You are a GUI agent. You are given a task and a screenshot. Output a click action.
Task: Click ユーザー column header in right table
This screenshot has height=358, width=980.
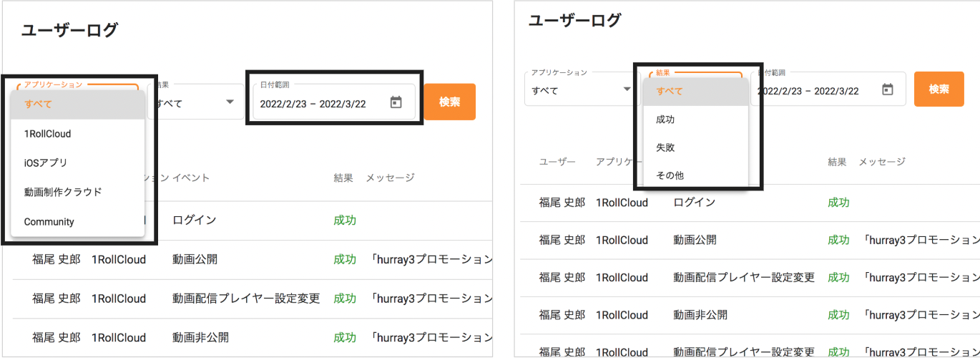click(557, 162)
